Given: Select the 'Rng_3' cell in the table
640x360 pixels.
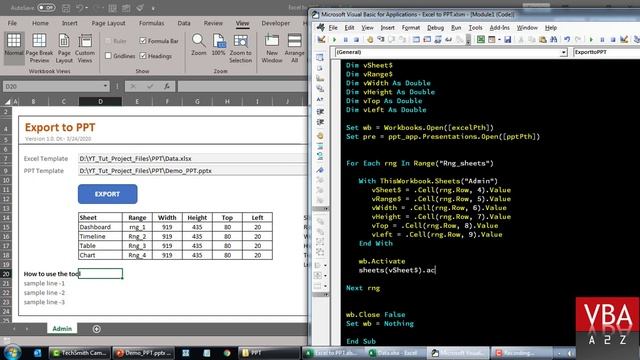Looking at the screenshot, I should (137, 246).
